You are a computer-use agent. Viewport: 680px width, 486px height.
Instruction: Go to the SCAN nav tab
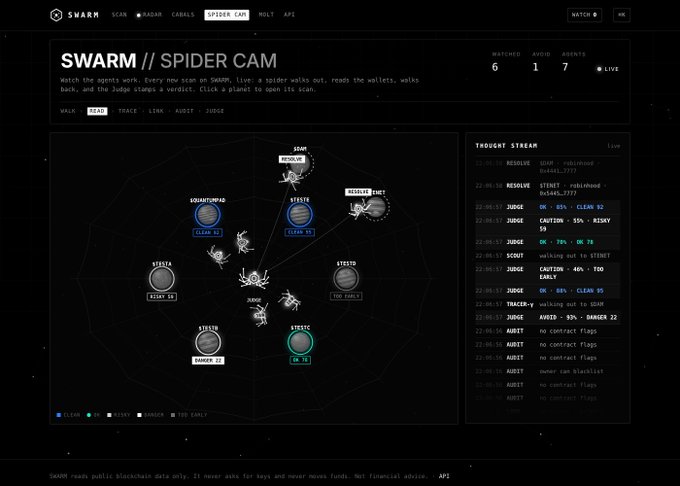point(119,15)
